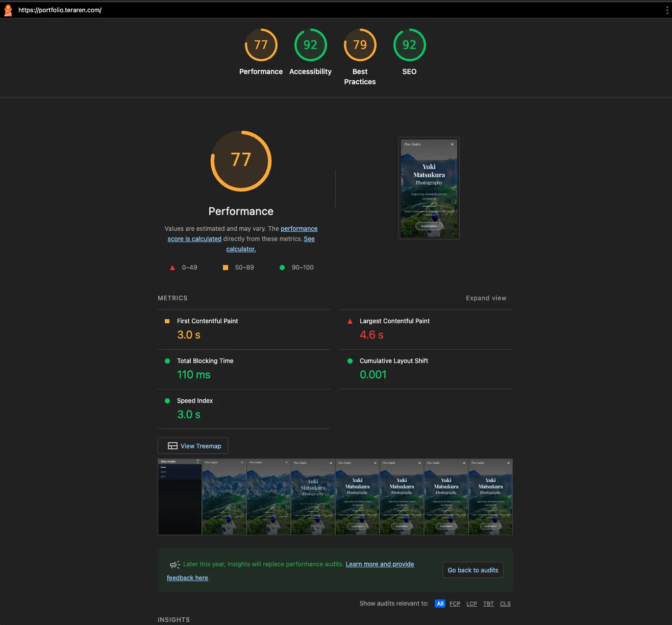This screenshot has width=672, height=625.
Task: Expand the First Contentful Paint metric
Action: pos(207,321)
